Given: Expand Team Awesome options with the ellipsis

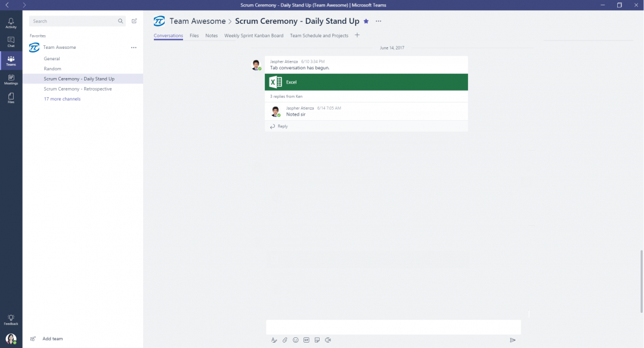Looking at the screenshot, I should click(134, 47).
